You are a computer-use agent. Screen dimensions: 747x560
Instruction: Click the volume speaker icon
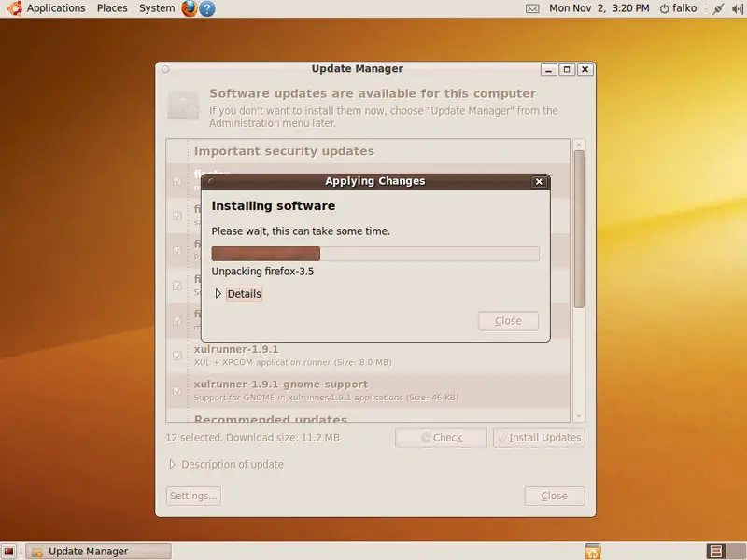(737, 8)
